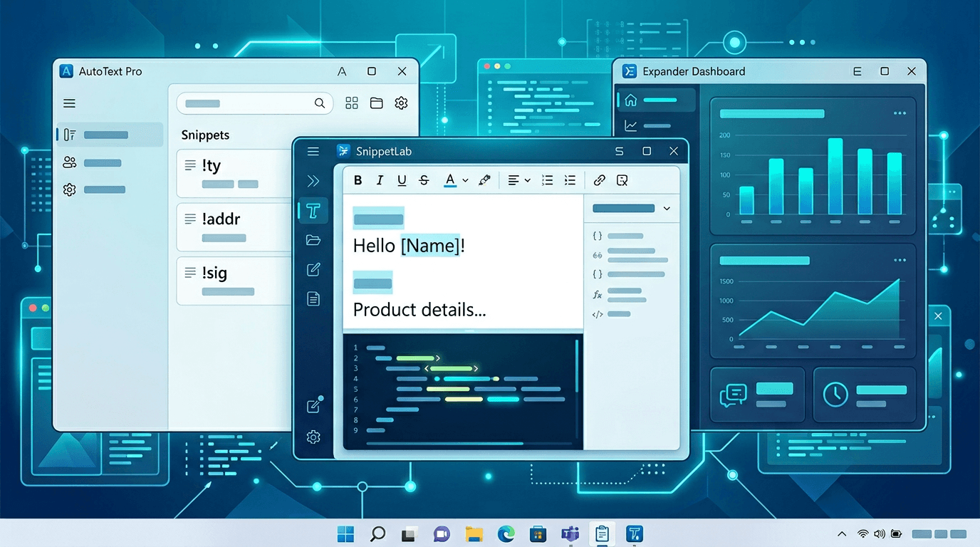The image size is (980, 547).
Task: Open SnippetLab settings gear
Action: [x=313, y=437]
